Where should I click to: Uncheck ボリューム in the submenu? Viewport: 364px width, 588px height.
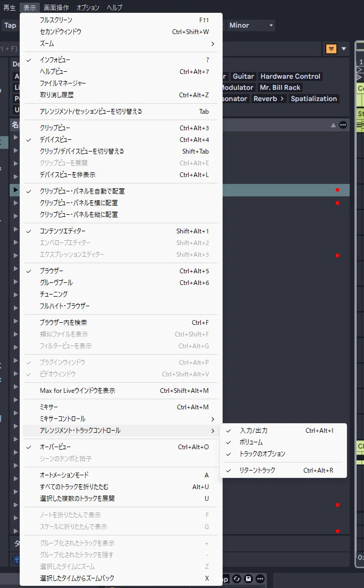point(283,442)
